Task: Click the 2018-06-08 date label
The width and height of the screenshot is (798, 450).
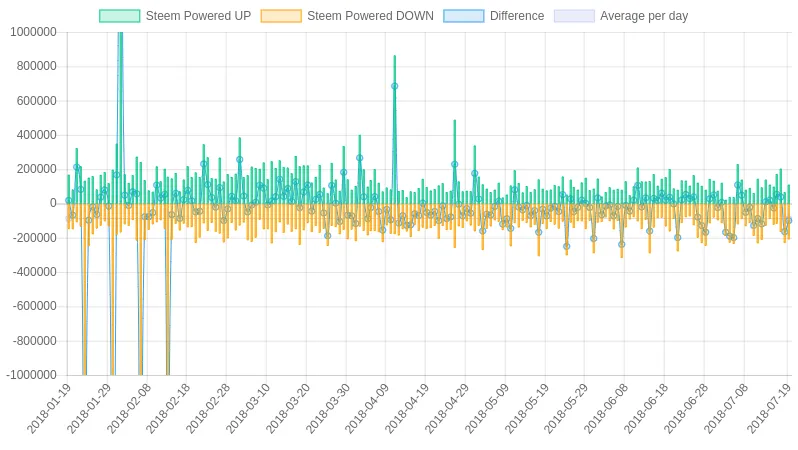Action: [x=606, y=408]
